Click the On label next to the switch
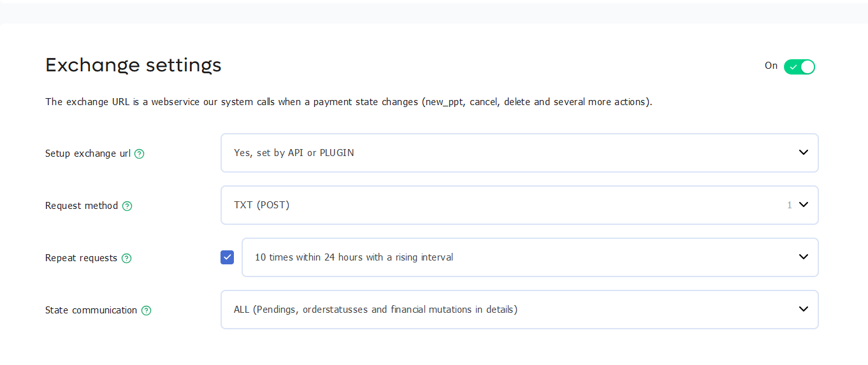The image size is (868, 365). (x=771, y=66)
